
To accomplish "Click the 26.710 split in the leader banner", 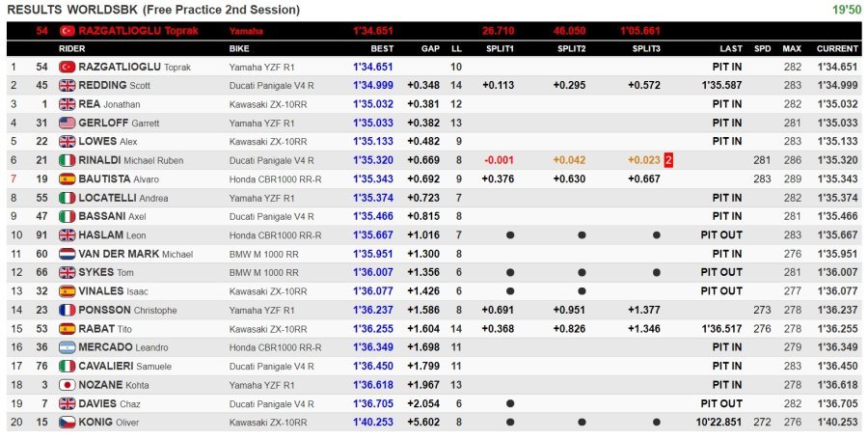I will [499, 31].
